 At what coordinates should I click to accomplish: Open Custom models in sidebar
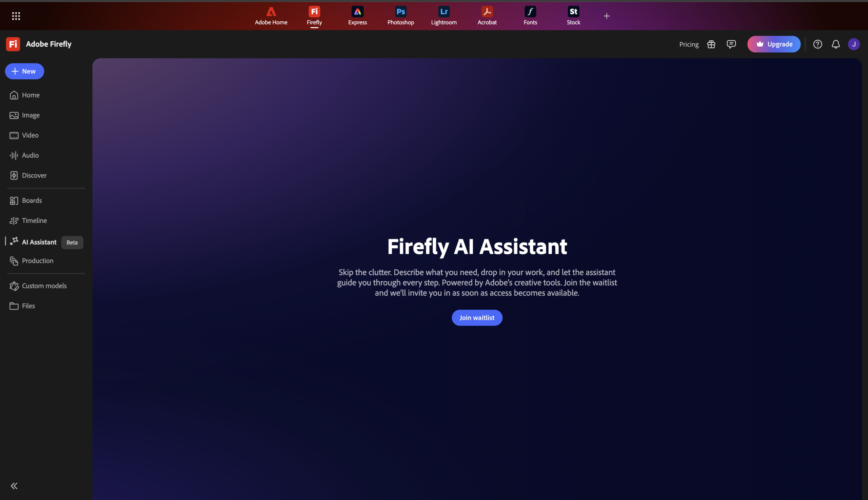click(38, 286)
